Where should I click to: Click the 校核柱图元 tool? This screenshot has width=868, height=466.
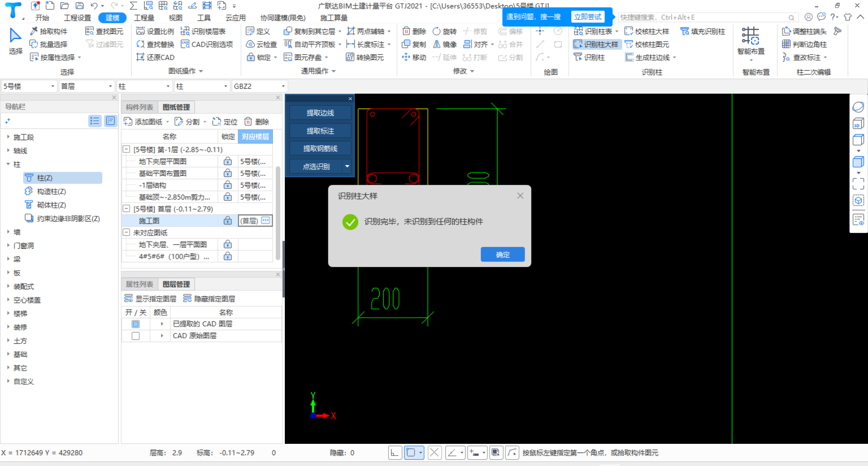(647, 44)
